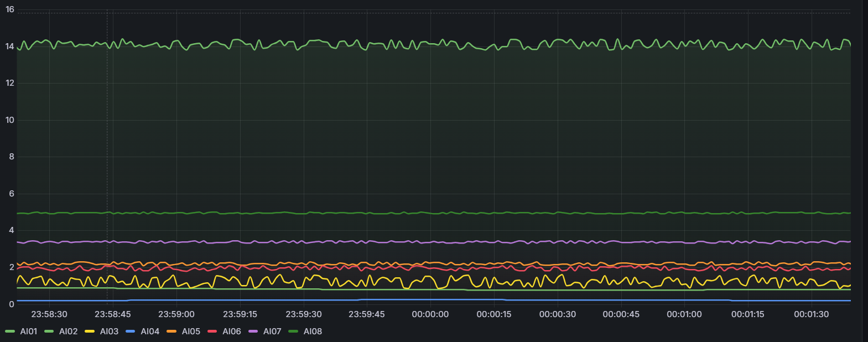This screenshot has width=868, height=342.
Task: Click the 14 value on the Y axis
Action: 10,46
